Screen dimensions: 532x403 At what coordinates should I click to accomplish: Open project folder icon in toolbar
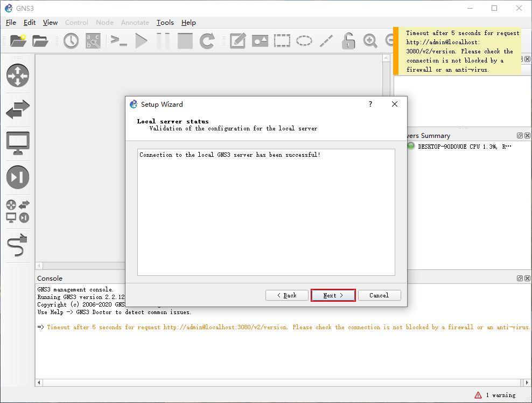tap(40, 41)
